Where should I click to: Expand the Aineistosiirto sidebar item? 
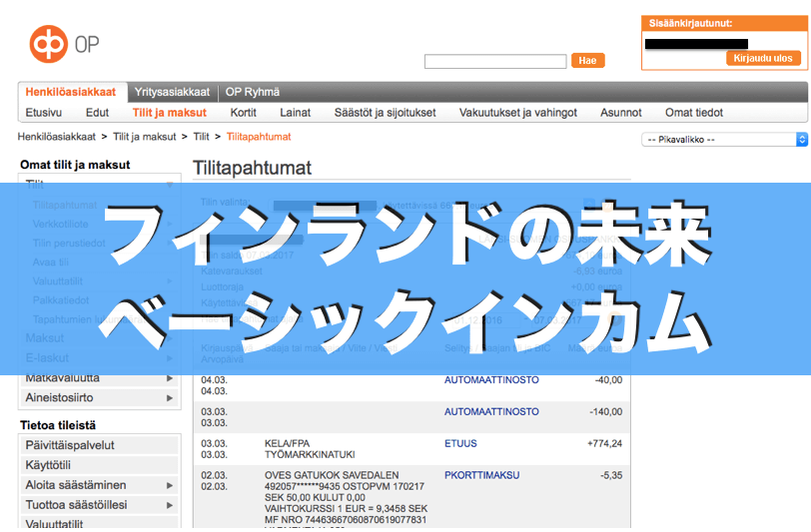pos(169,397)
